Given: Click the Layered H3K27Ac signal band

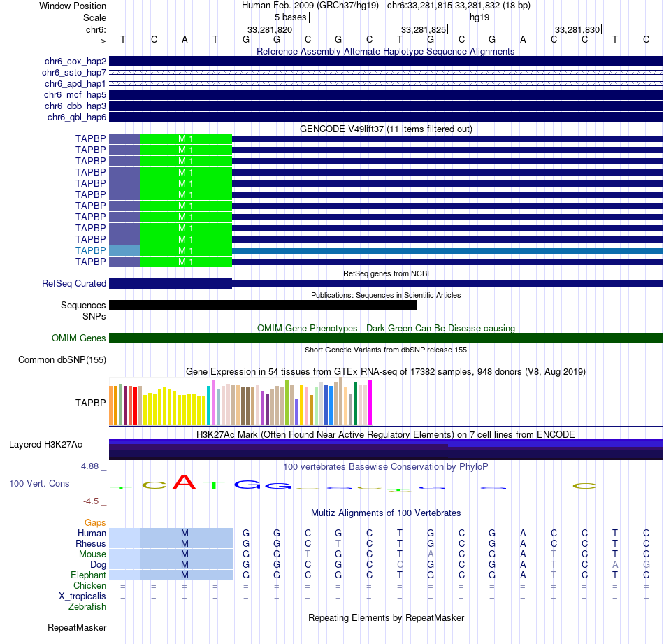Looking at the screenshot, I should click(x=386, y=450).
